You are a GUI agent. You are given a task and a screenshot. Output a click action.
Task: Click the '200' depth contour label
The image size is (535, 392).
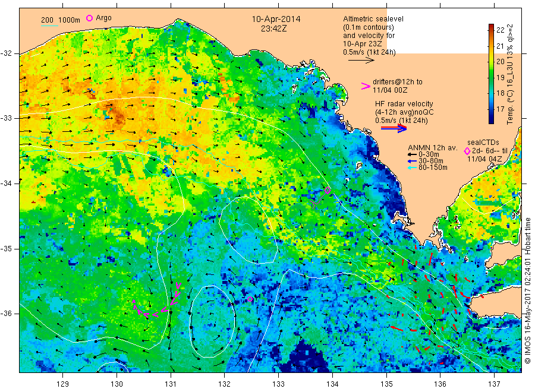click(47, 20)
